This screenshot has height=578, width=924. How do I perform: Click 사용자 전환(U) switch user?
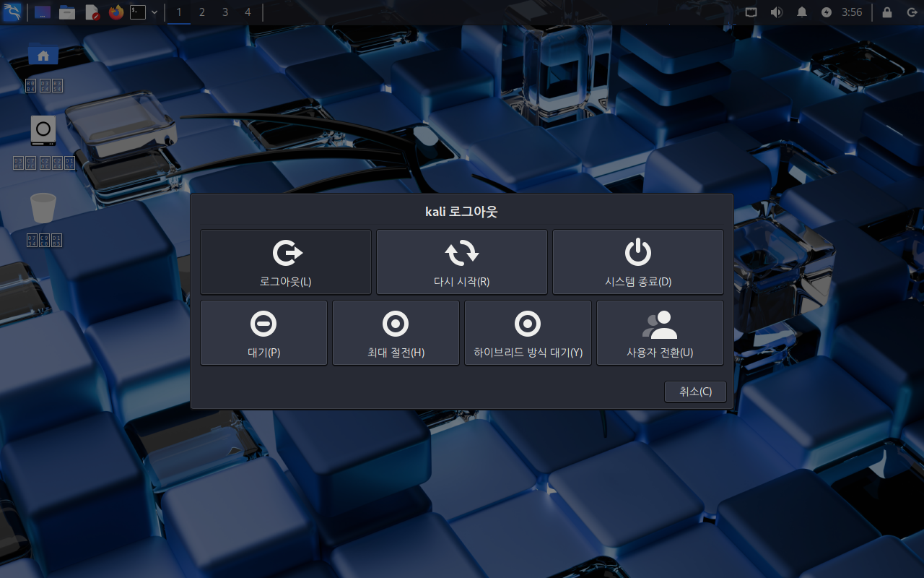[660, 332]
